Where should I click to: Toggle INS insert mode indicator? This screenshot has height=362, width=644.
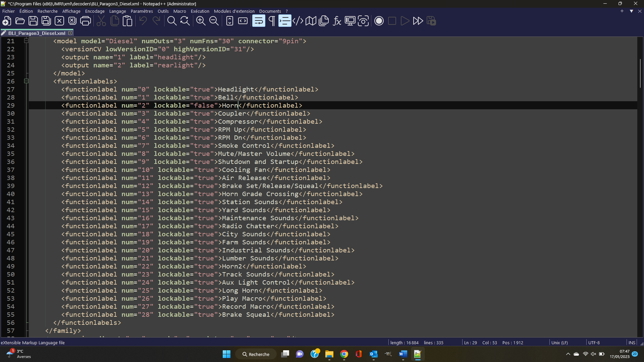(632, 343)
